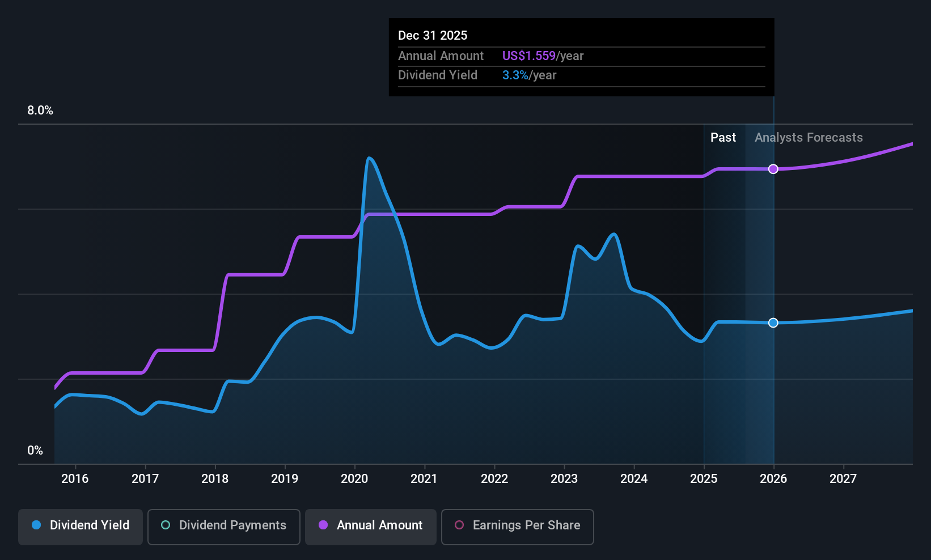Click the 2027 axis label
This screenshot has height=560, width=931.
843,478
